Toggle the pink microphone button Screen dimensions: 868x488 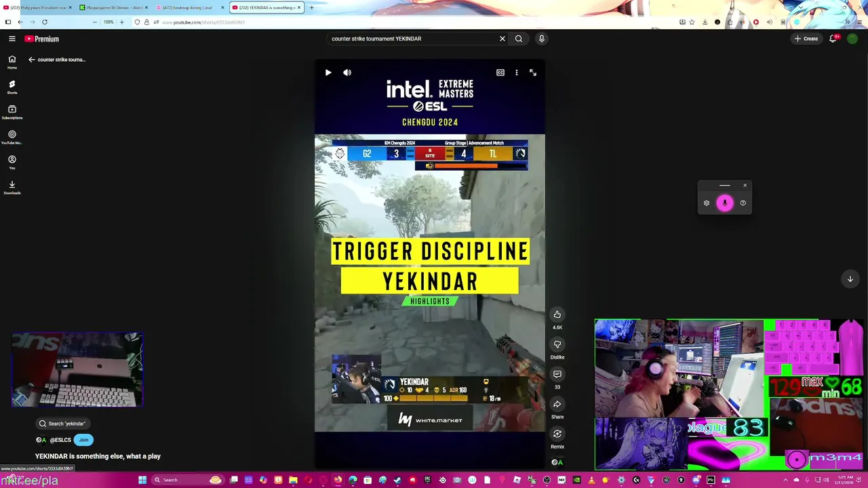[725, 203]
